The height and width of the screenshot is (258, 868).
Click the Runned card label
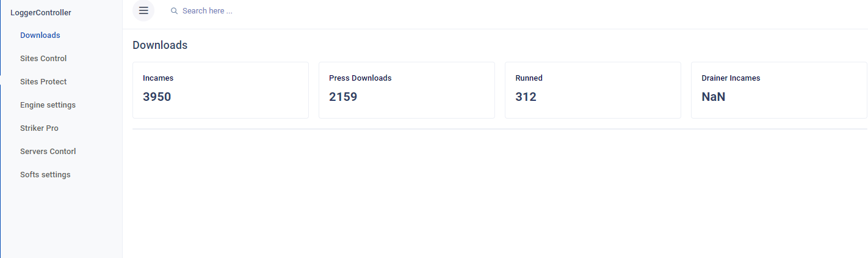coord(529,78)
